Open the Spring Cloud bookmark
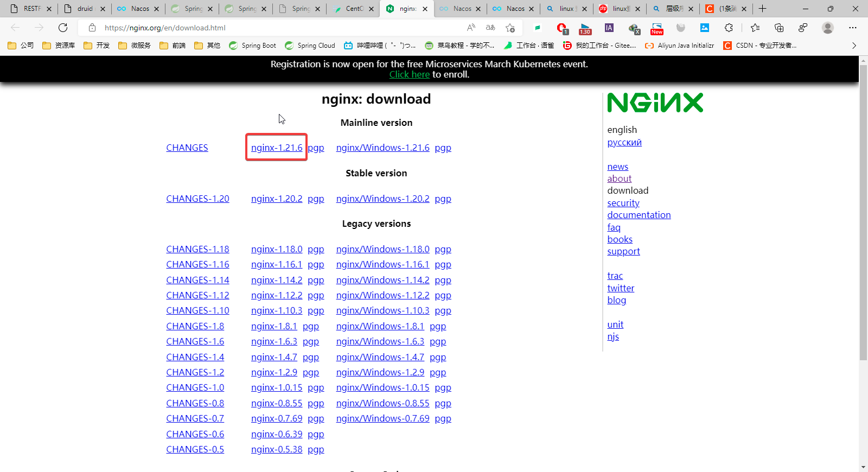868x472 pixels. coord(310,46)
